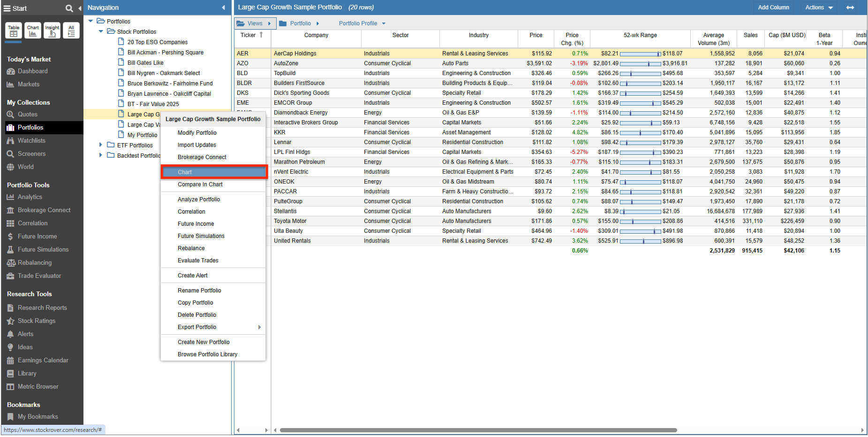This screenshot has height=437, width=868.
Task: Open Correlation tool in sidebar
Action: [x=32, y=223]
